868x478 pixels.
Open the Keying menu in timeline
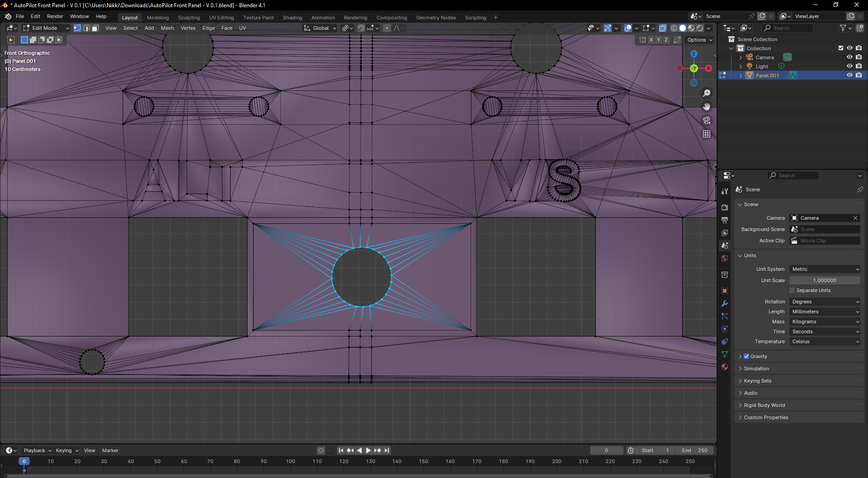(x=67, y=450)
